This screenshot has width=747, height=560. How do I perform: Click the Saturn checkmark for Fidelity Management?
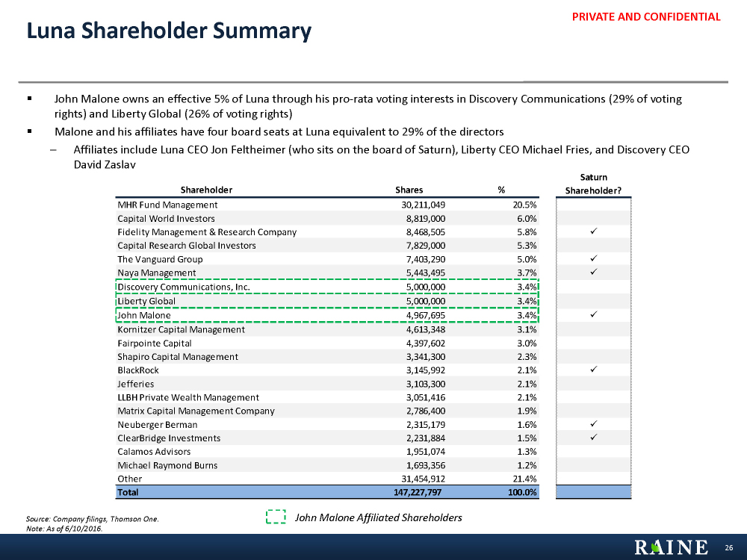click(592, 232)
